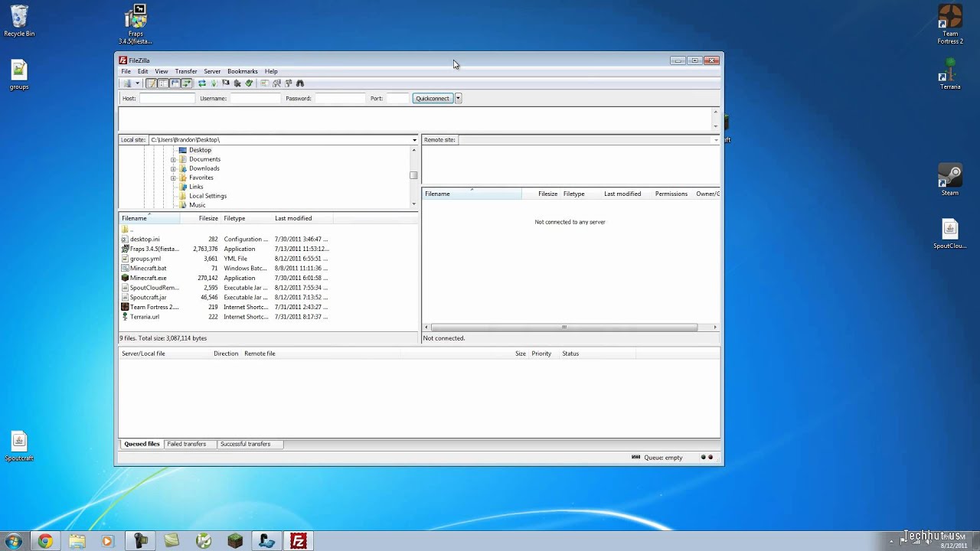Open the Remote site path dropdown
This screenshot has width=980, height=551.
point(716,140)
